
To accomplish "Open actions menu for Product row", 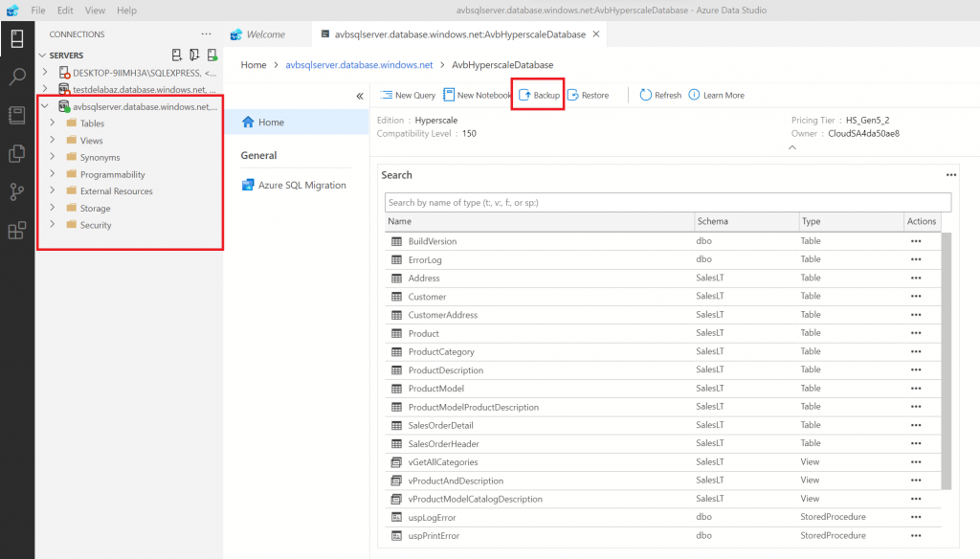I will 916,333.
